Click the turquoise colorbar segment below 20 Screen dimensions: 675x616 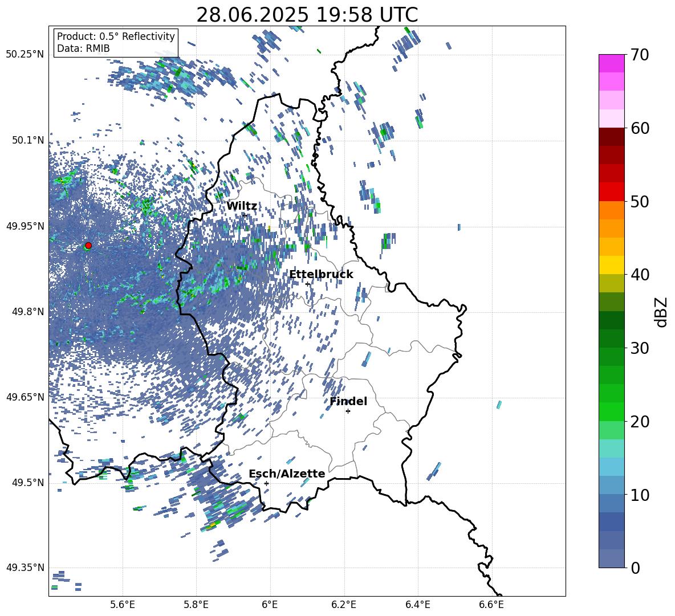611,448
